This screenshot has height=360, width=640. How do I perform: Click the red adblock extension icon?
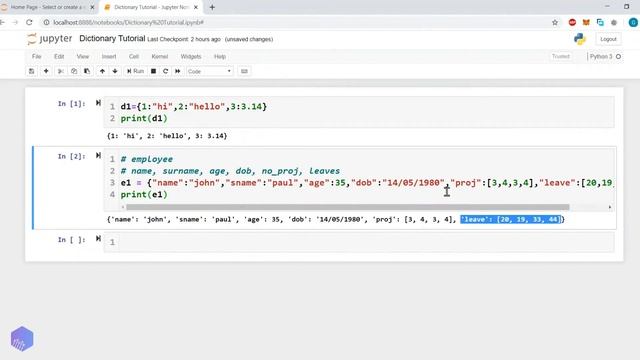pos(572,22)
